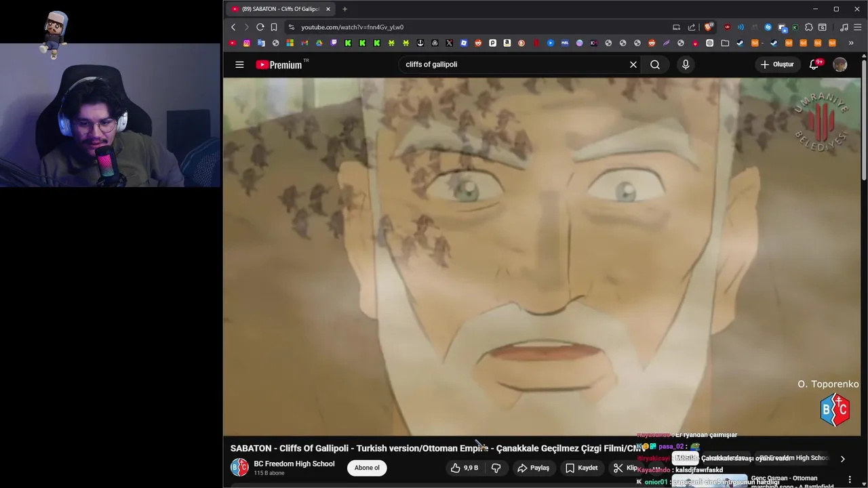Open the share icon in address bar
The height and width of the screenshot is (488, 868).
(x=691, y=27)
